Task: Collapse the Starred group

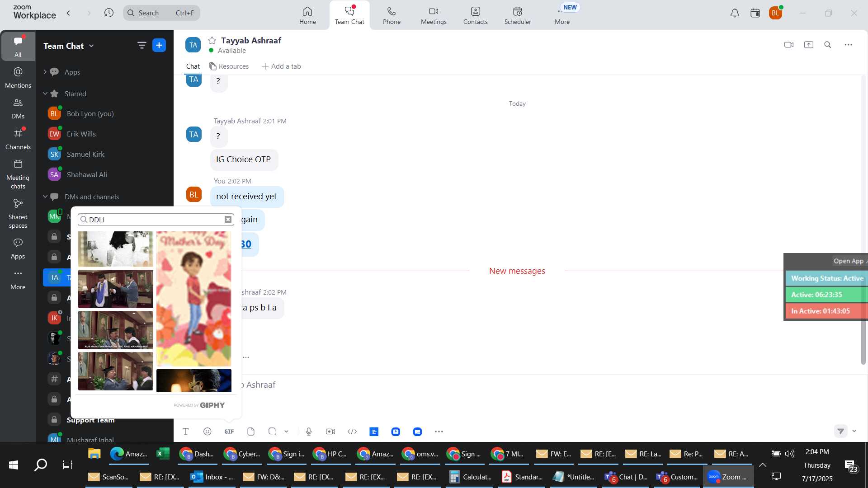Action: (x=45, y=94)
